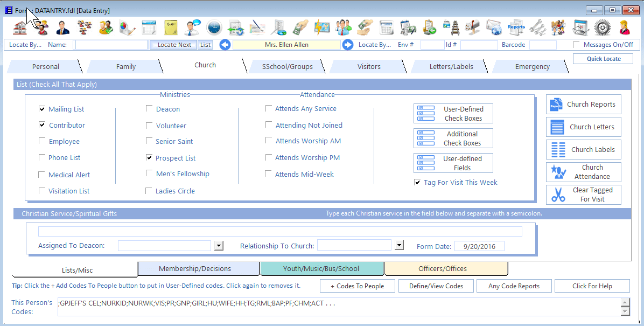Check Attends Worship AM checkbox
Screen dimensions: 644x326
pyautogui.click(x=269, y=141)
